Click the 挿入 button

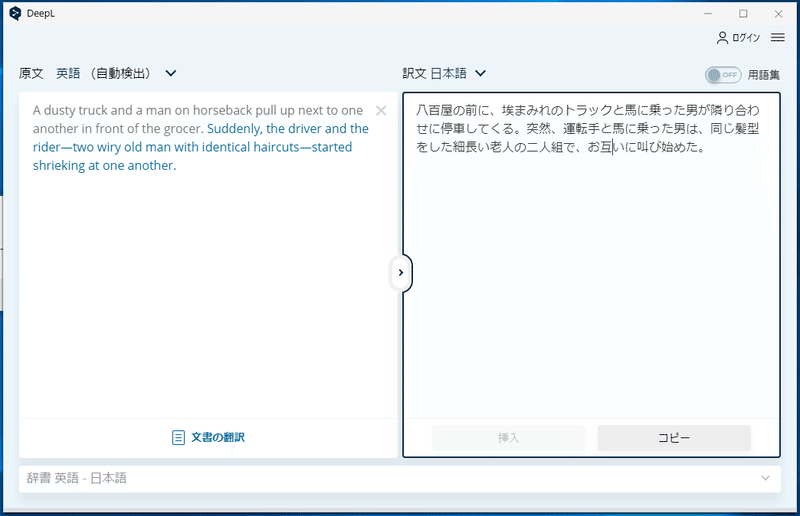pyautogui.click(x=508, y=438)
